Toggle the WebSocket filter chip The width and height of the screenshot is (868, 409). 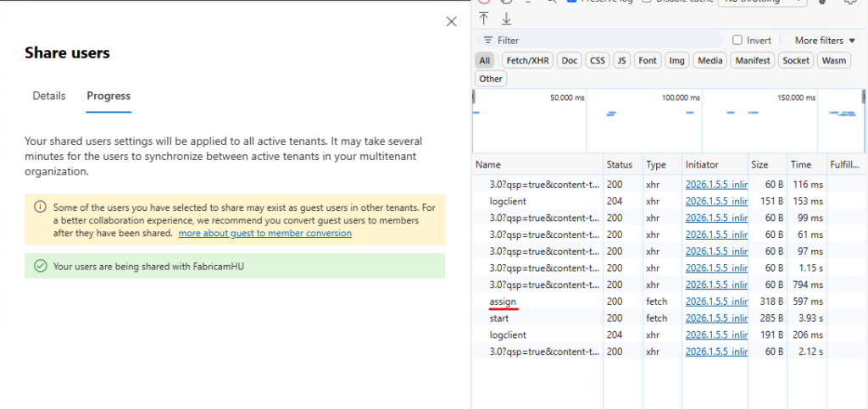796,60
